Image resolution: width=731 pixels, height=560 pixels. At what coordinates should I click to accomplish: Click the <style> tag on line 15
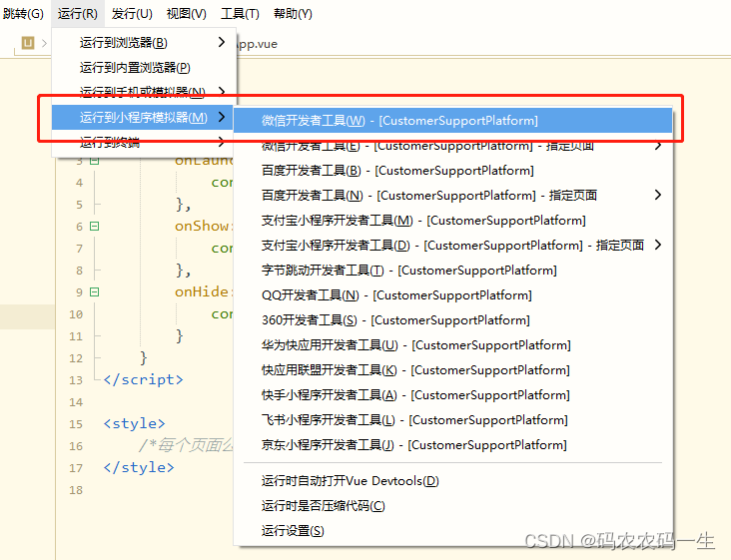click(134, 423)
